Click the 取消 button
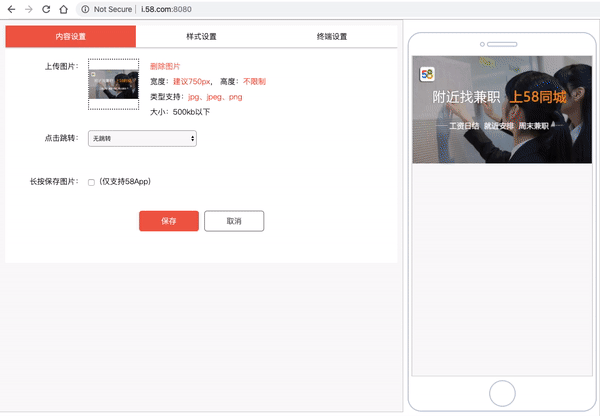This screenshot has width=600, height=416. click(x=234, y=221)
